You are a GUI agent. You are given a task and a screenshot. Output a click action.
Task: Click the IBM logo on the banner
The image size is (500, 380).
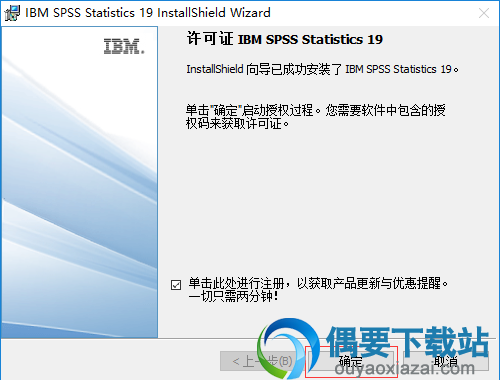(x=124, y=46)
